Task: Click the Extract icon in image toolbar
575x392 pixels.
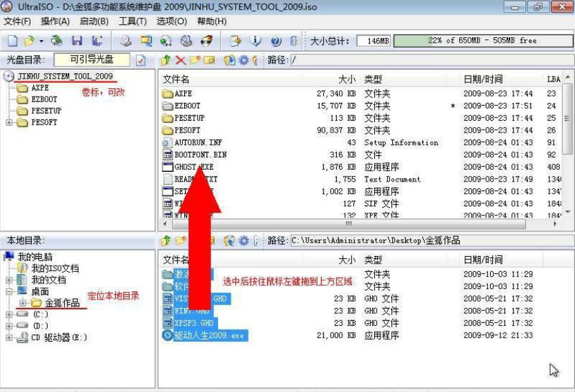Action: (230, 60)
